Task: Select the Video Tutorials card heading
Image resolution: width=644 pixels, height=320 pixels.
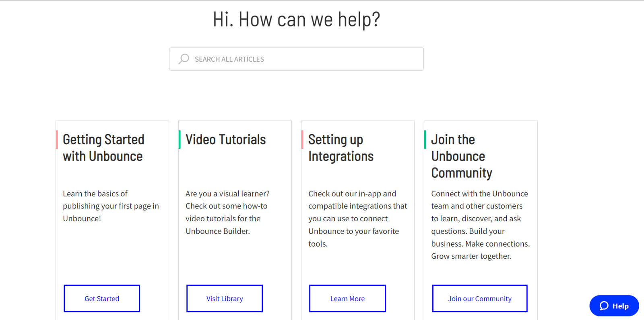Action: tap(225, 140)
